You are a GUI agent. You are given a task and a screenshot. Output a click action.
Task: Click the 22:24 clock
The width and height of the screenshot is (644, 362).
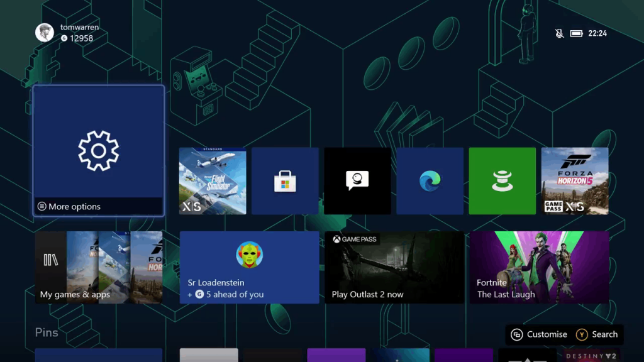point(597,33)
